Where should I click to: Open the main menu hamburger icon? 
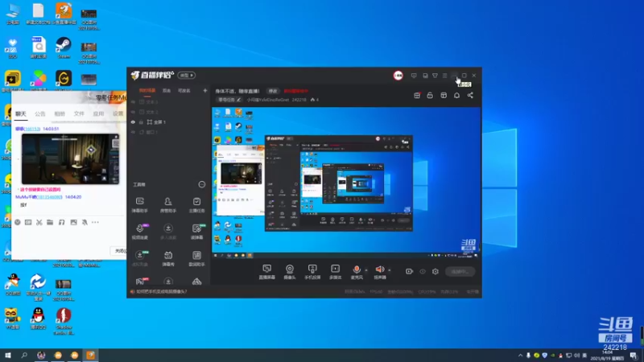pos(445,76)
